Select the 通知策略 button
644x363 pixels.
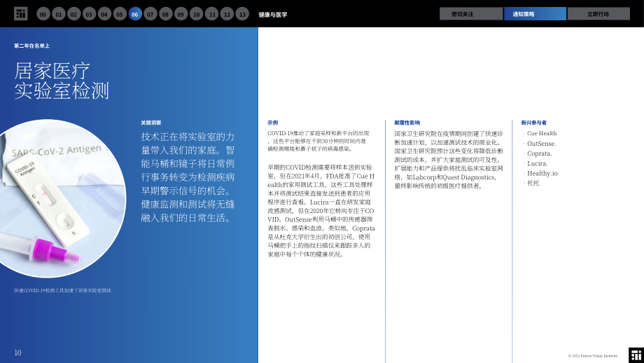click(535, 13)
